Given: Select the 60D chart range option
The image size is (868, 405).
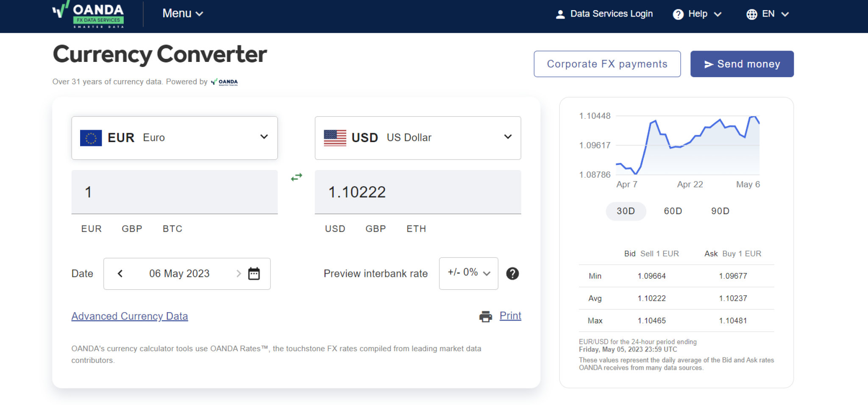Looking at the screenshot, I should 672,211.
